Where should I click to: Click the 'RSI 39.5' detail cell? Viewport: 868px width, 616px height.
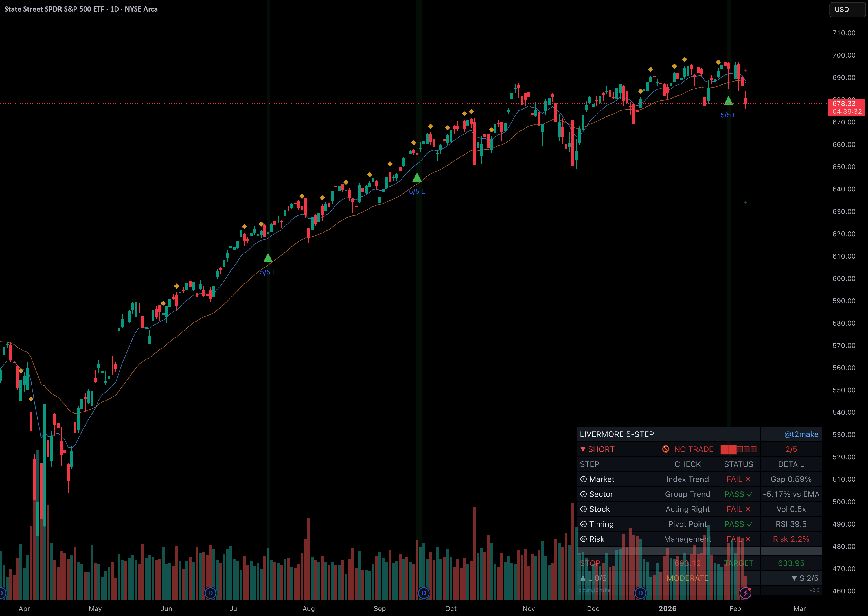[791, 524]
